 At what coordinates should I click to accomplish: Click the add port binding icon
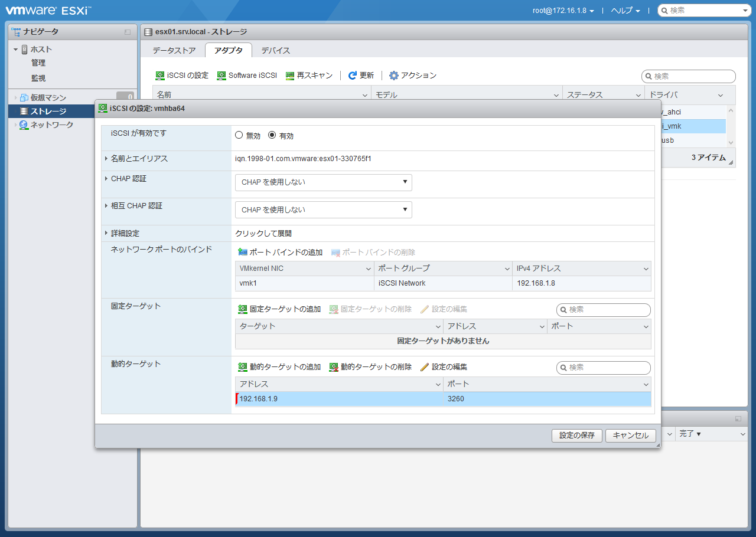243,253
